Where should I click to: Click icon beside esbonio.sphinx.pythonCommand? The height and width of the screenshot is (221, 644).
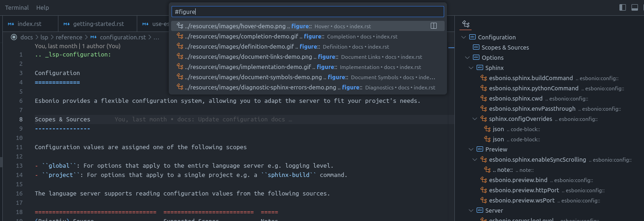[484, 88]
